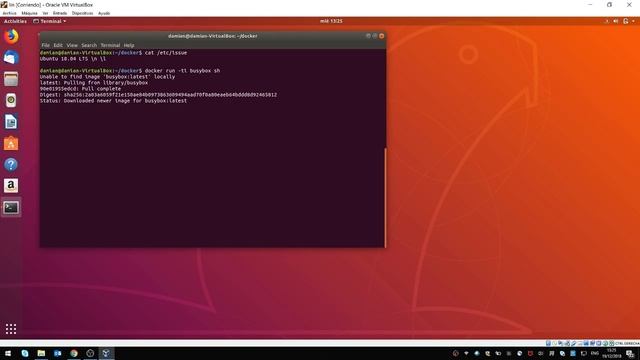Expand the Terminal app menu in top bar
The width and height of the screenshot is (640, 360).
click(x=50, y=21)
